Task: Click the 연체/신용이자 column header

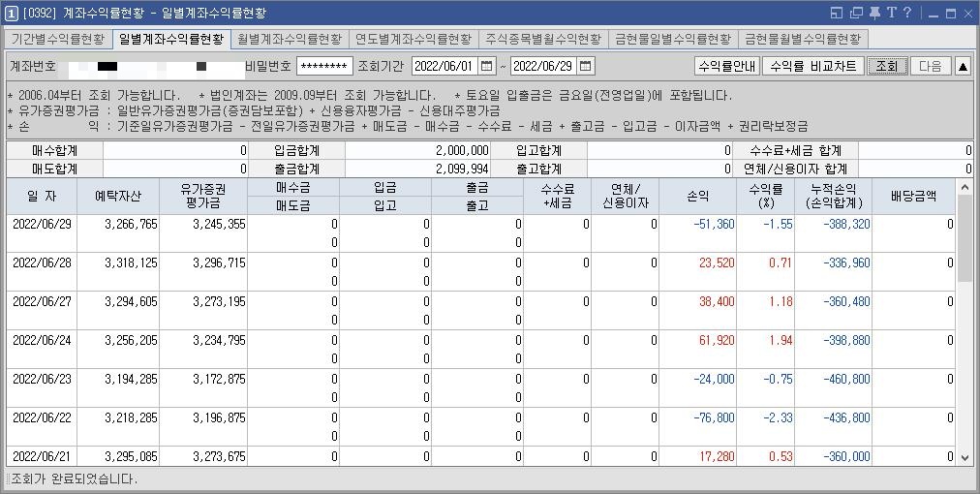Action: pyautogui.click(x=625, y=197)
